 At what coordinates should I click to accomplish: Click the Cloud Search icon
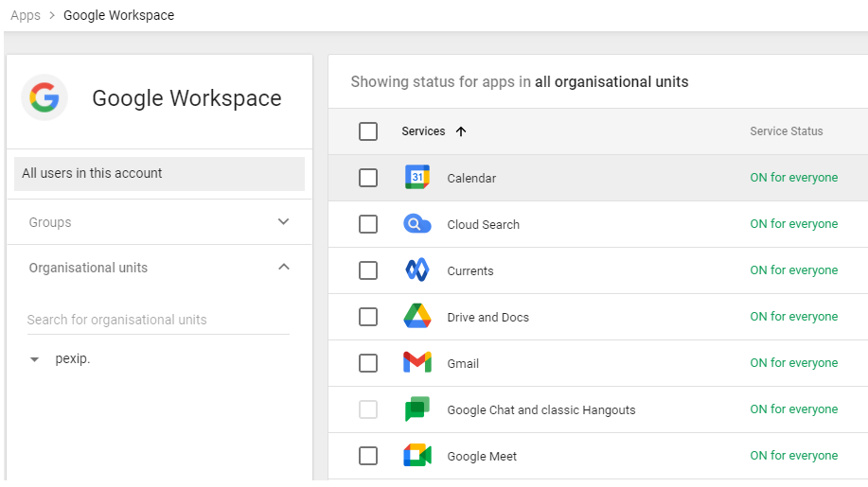(x=417, y=224)
